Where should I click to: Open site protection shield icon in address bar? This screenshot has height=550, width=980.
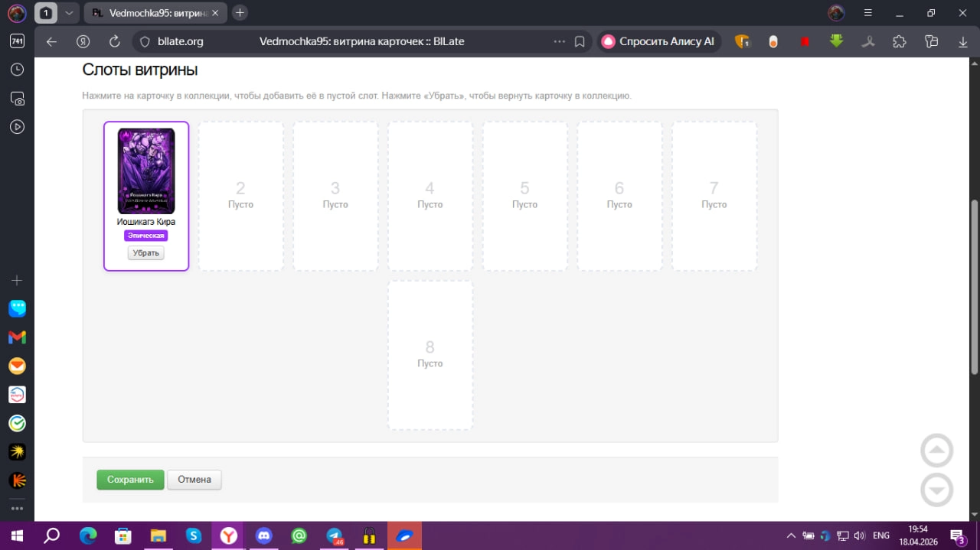tap(144, 42)
